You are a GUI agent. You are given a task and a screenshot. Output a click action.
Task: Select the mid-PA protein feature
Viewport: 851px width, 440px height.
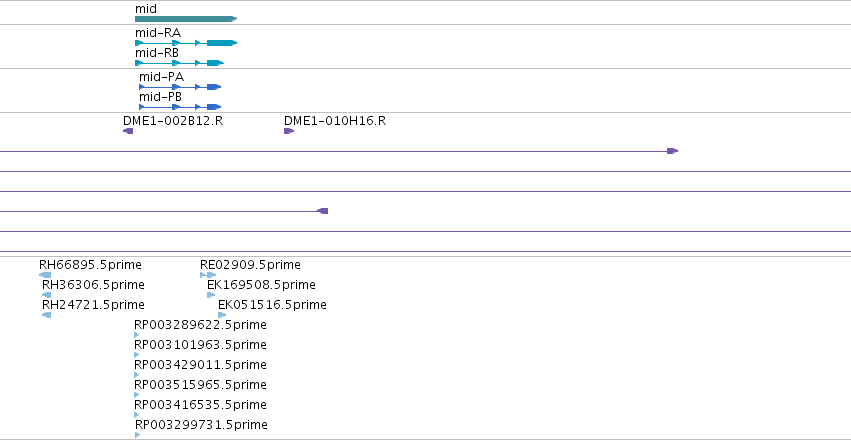tap(180, 87)
